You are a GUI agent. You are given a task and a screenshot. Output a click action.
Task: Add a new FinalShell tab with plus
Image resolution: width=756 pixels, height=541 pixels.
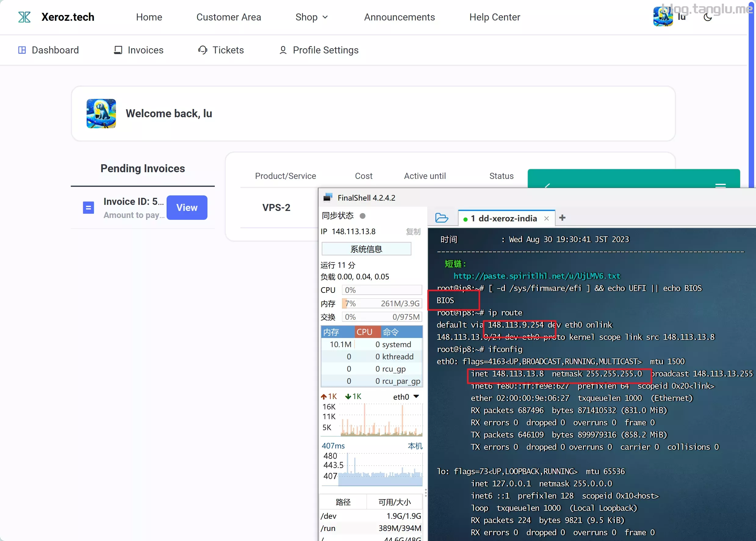(x=562, y=218)
